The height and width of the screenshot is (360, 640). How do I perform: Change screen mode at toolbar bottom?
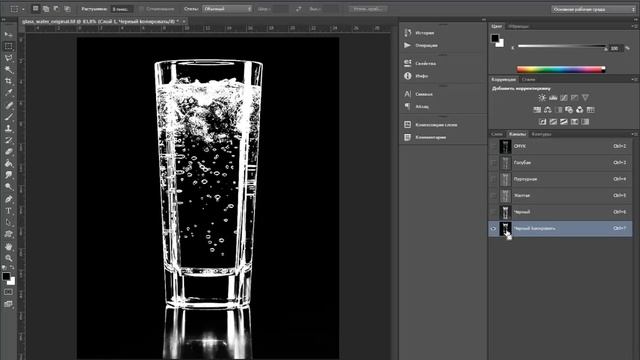[x=8, y=304]
